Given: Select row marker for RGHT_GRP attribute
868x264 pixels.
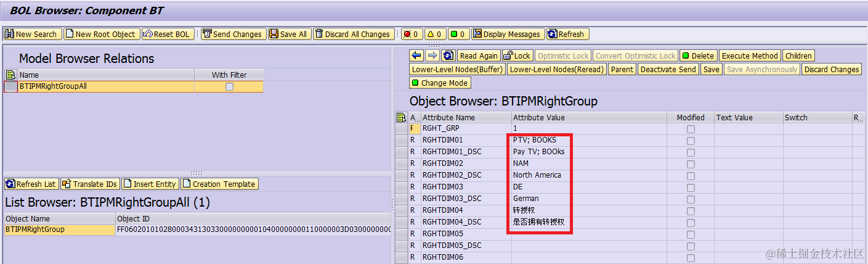Looking at the screenshot, I should tap(402, 128).
